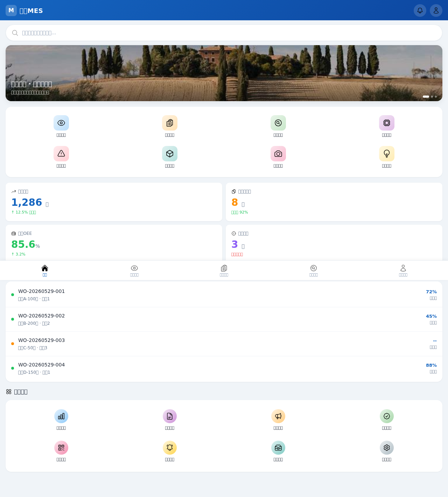The height and width of the screenshot is (497, 448).
Task: Open the card showing 8 with 92% rate
Action: (x=334, y=202)
